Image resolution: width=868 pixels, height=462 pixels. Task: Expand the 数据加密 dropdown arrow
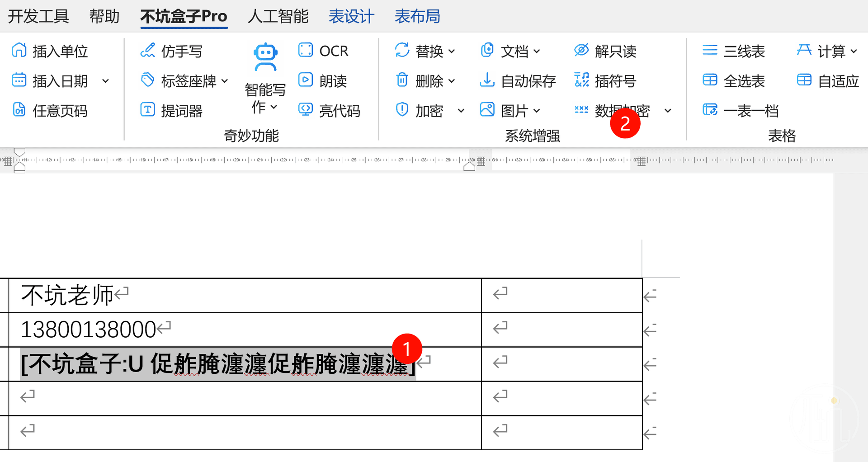point(668,111)
